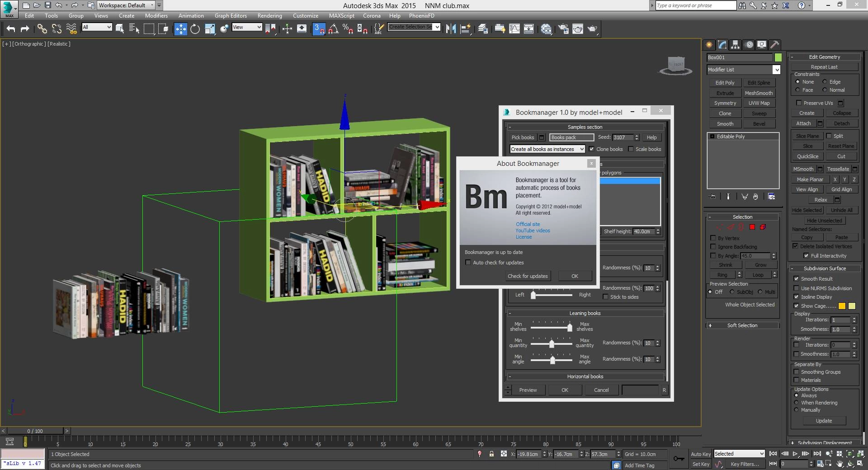Screen dimensions: 868x470
Task: Click the Align tool icon
Action: (465, 29)
